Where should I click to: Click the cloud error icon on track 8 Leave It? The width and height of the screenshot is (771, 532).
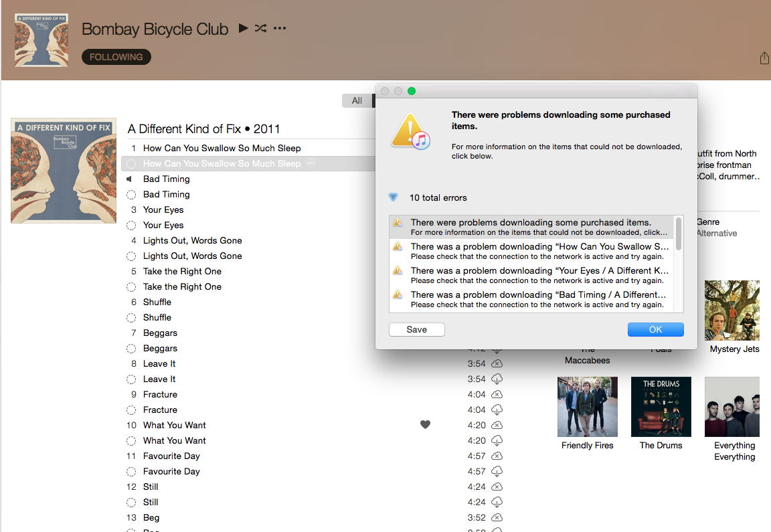[497, 364]
